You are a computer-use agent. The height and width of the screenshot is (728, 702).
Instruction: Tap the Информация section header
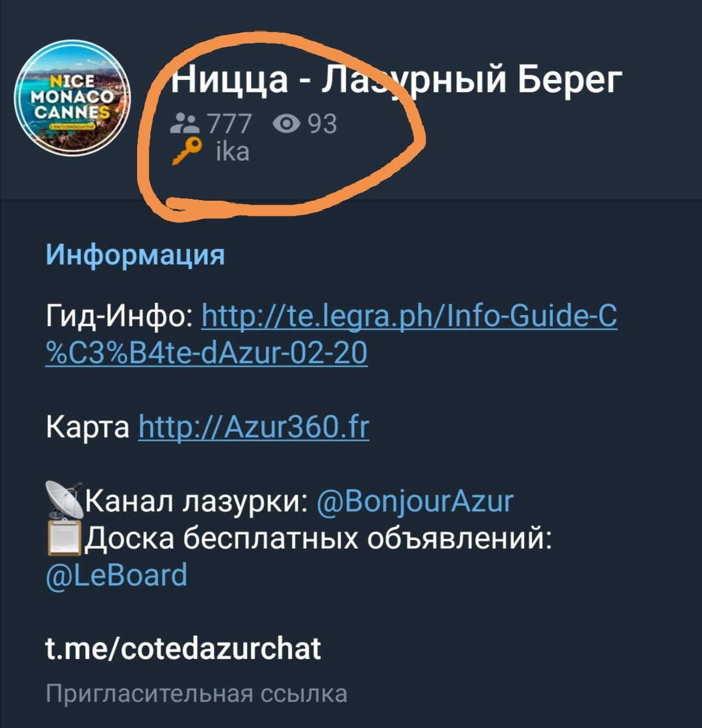coord(135,255)
